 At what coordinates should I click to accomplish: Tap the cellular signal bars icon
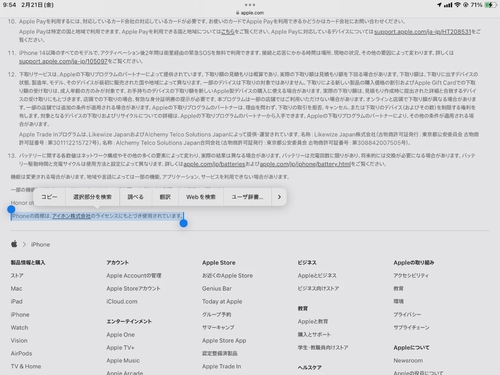tap(448, 5)
